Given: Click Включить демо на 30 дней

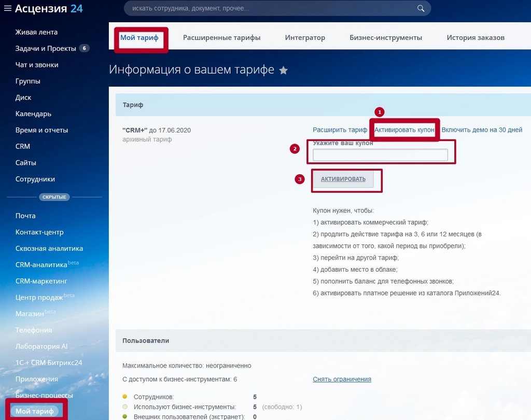Looking at the screenshot, I should coord(482,130).
